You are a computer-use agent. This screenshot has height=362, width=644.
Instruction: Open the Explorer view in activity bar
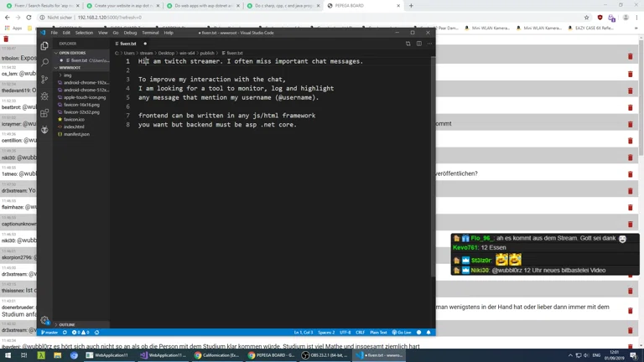(44, 45)
